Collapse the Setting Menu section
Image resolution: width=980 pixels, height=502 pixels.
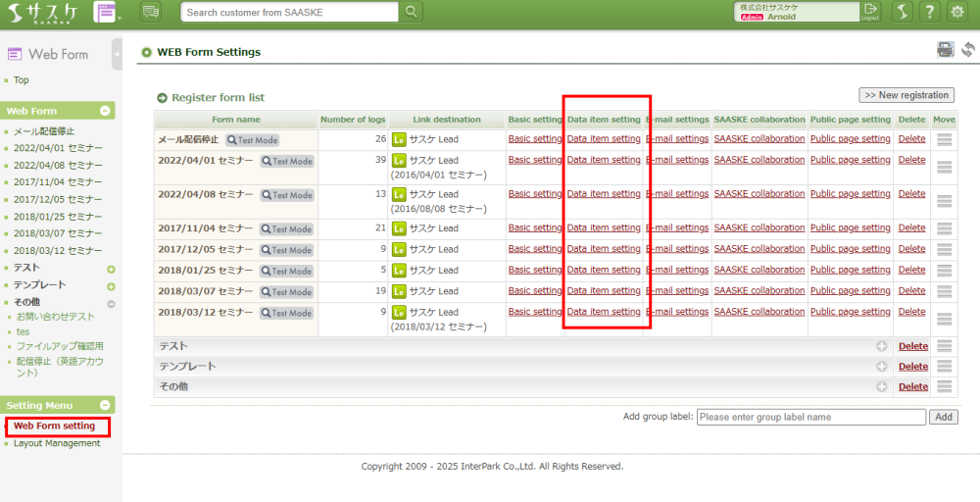pos(106,406)
